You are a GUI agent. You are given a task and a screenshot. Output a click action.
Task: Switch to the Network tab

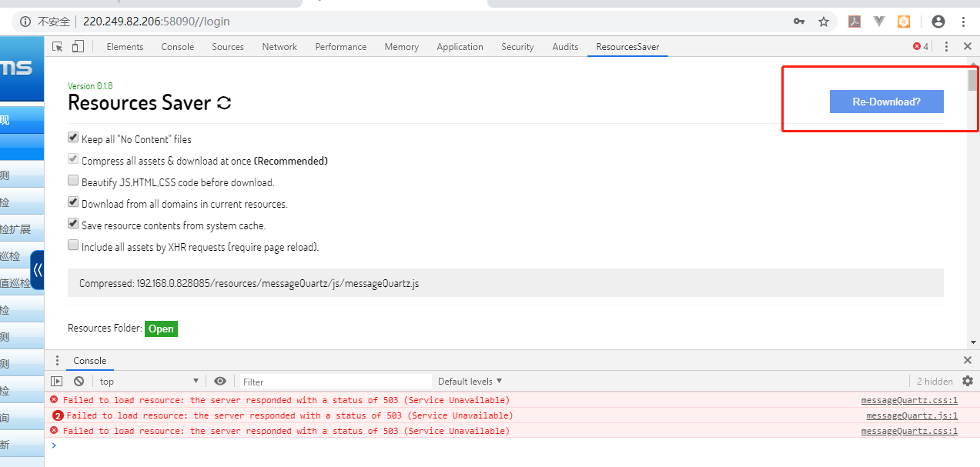click(x=279, y=47)
